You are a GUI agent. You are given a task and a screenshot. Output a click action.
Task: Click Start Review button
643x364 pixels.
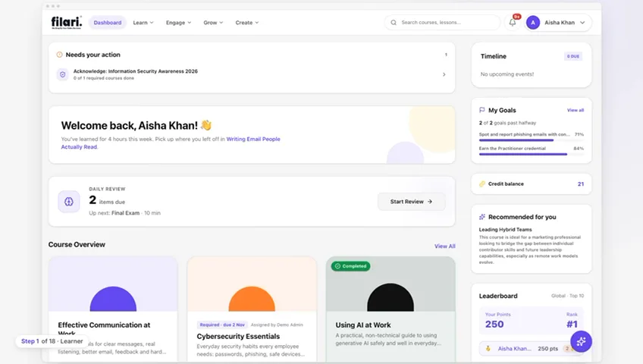[x=411, y=202]
